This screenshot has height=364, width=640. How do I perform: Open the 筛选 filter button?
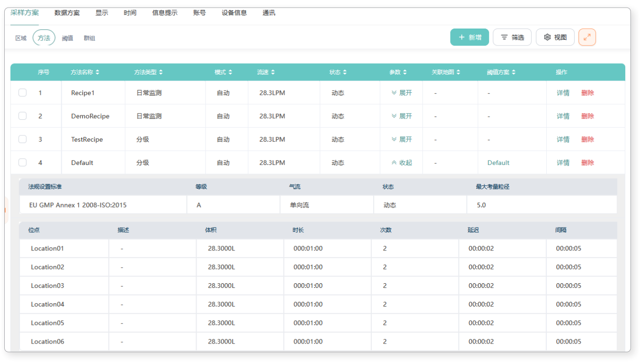512,37
